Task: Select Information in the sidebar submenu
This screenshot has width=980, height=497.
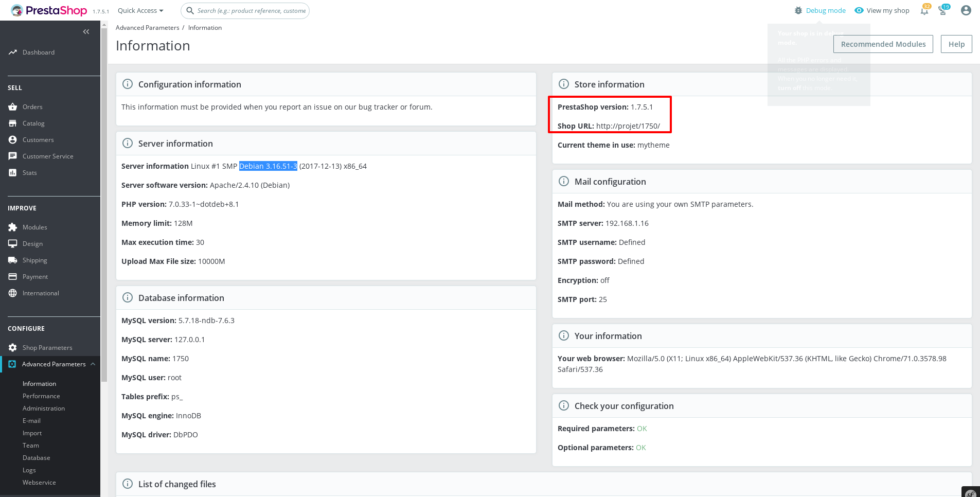Action: tap(39, 384)
